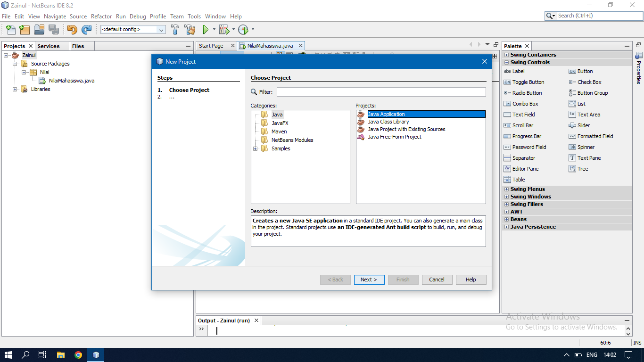The image size is (644, 362).
Task: Expand the Swing Menus palette section
Action: pos(506,189)
